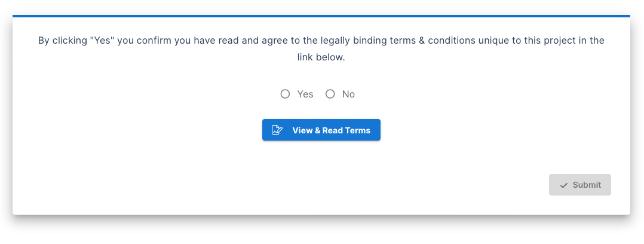Image resolution: width=644 pixels, height=244 pixels.
Task: Click the checkmark icon inside Submit
Action: point(564,185)
